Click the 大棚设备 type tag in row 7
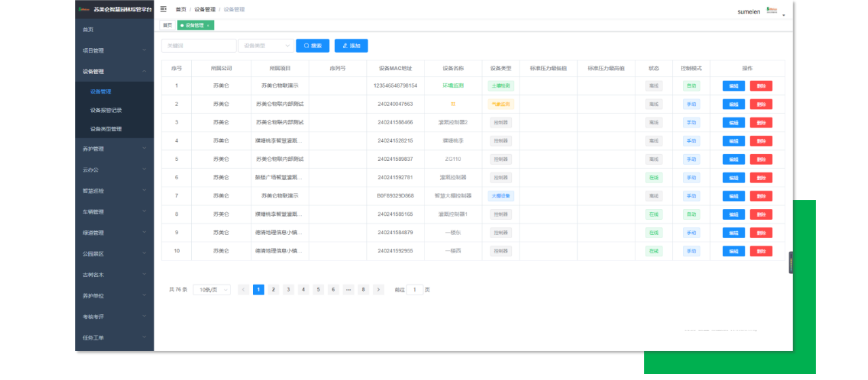Image resolution: width=868 pixels, height=380 pixels. pos(501,196)
